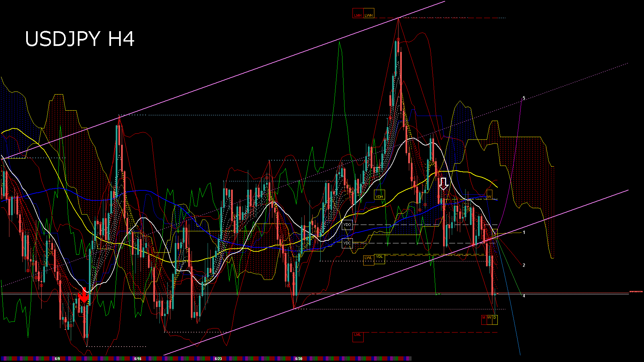Select the YDC yesterday-close level label

point(347,243)
